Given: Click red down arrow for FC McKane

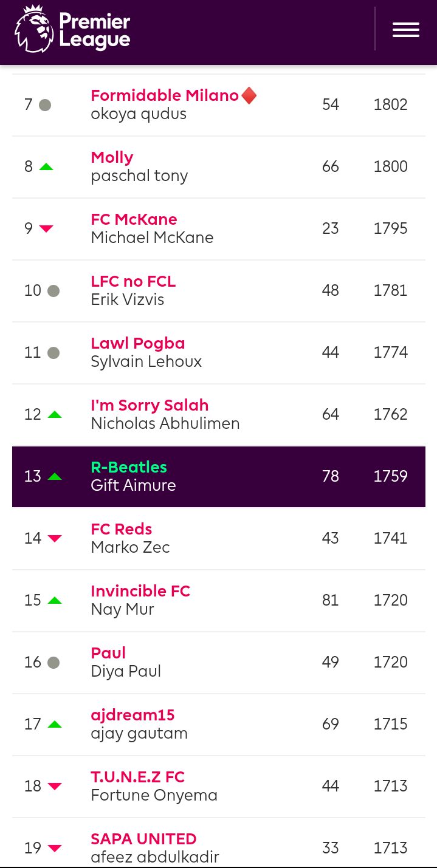Looking at the screenshot, I should point(46,229).
